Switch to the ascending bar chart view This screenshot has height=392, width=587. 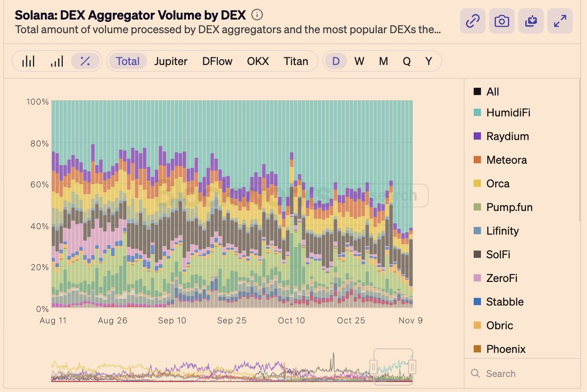coord(57,61)
